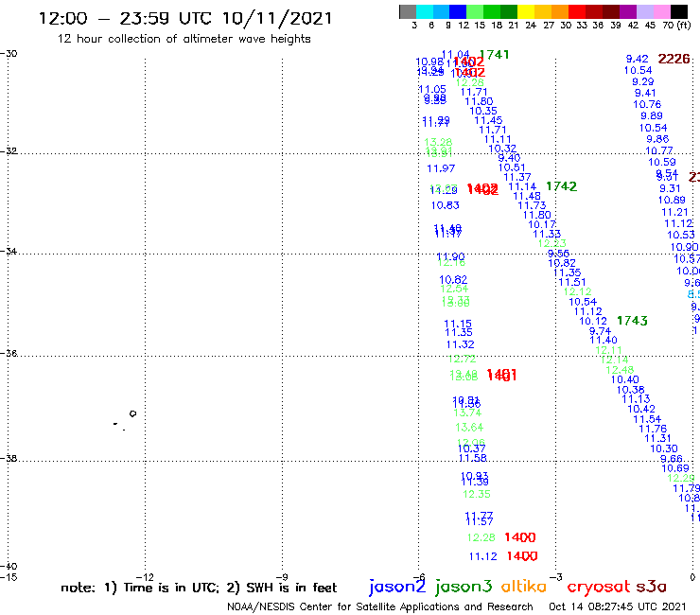Click the latitude axis label '-34'
This screenshot has width=700, height=615.
[x=9, y=251]
